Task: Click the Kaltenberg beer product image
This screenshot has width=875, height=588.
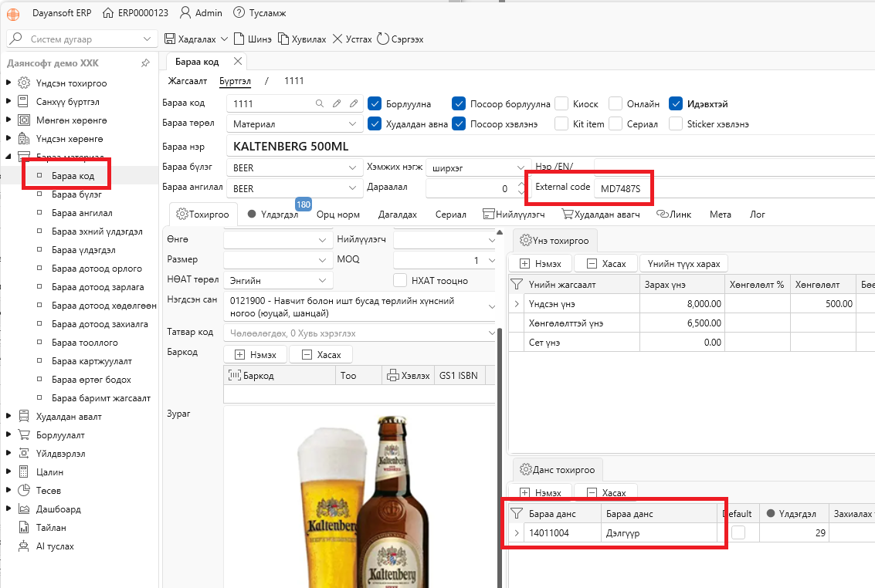Action: coord(361,498)
